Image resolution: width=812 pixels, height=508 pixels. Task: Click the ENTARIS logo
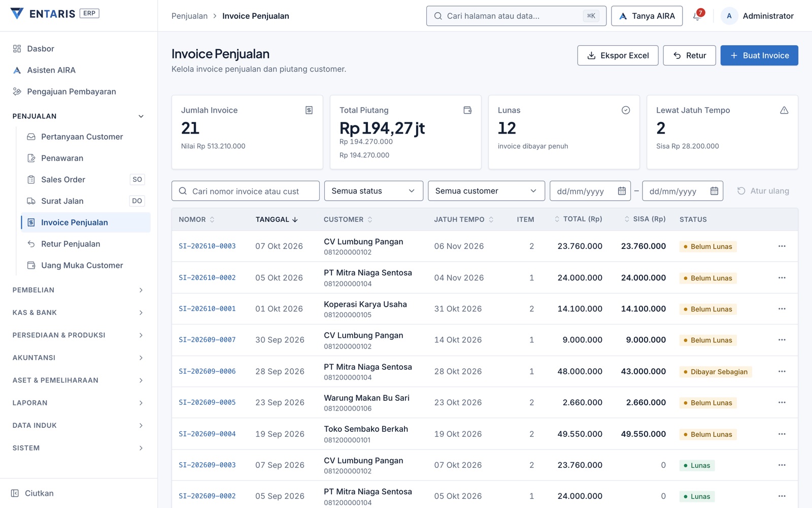(54, 14)
